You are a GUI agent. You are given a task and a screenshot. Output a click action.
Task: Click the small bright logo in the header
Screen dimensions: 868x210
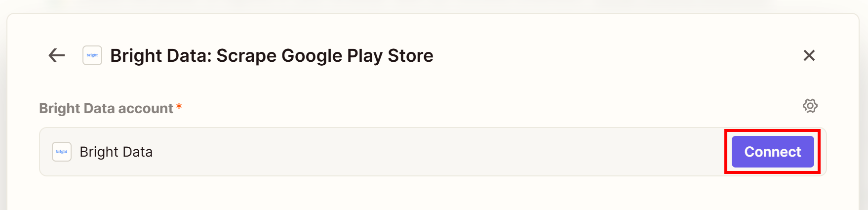pos(92,55)
